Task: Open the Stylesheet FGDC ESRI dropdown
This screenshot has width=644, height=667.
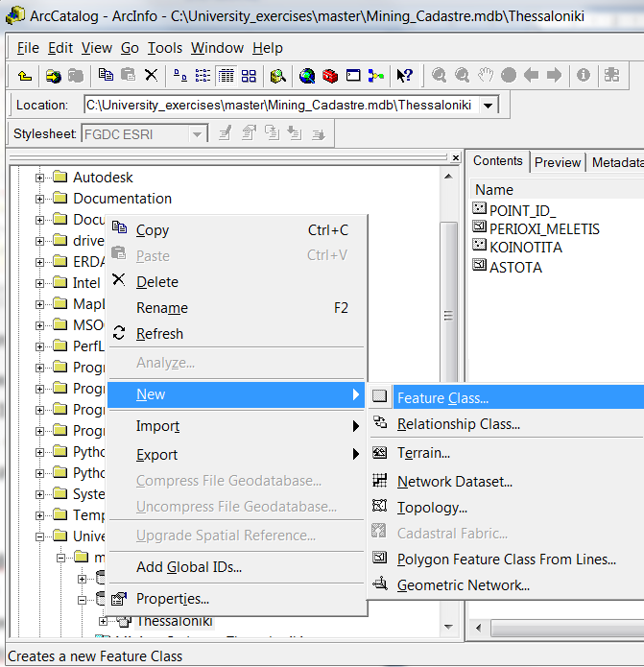Action: [196, 134]
